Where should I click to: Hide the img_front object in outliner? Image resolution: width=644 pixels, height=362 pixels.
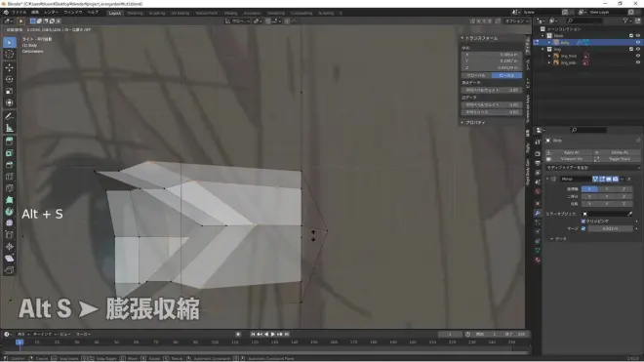(638, 56)
